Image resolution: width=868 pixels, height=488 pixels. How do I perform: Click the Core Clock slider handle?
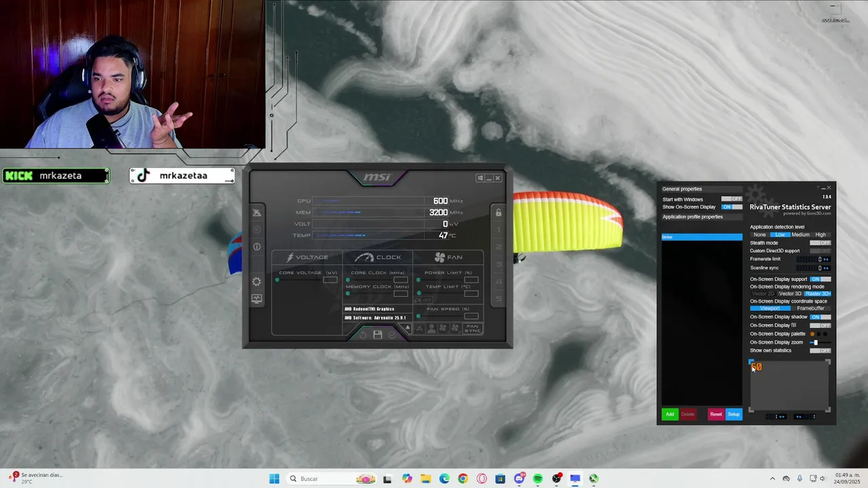pos(348,280)
